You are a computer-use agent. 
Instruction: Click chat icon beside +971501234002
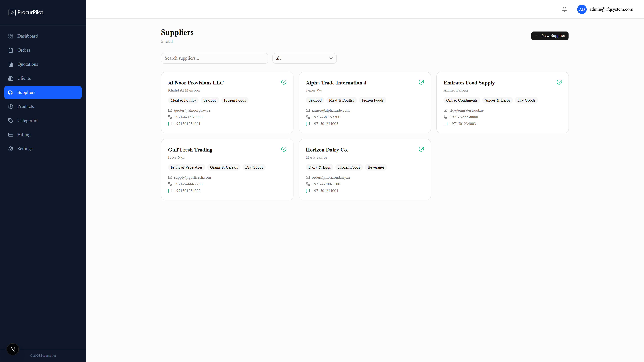pyautogui.click(x=170, y=191)
